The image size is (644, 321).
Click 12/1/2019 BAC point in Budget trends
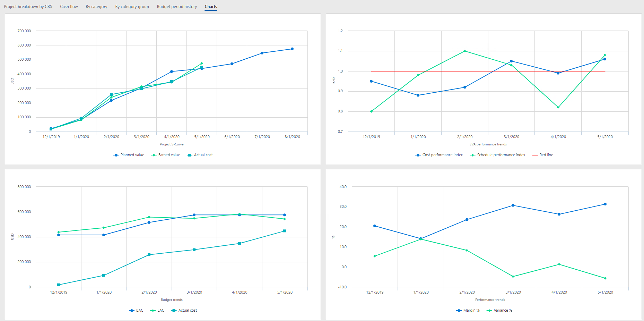(59, 235)
